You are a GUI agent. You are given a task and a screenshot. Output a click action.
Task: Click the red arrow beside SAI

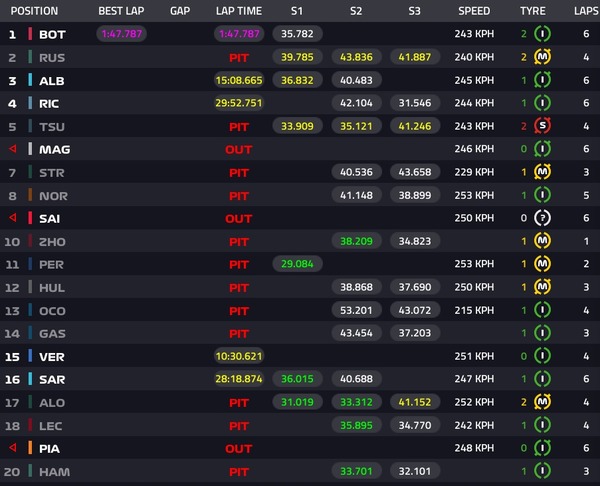[13, 218]
